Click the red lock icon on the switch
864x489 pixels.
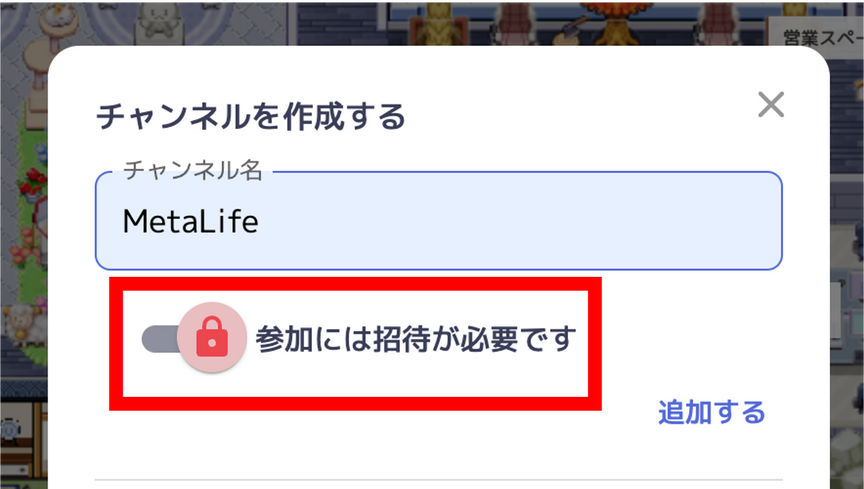coord(212,337)
